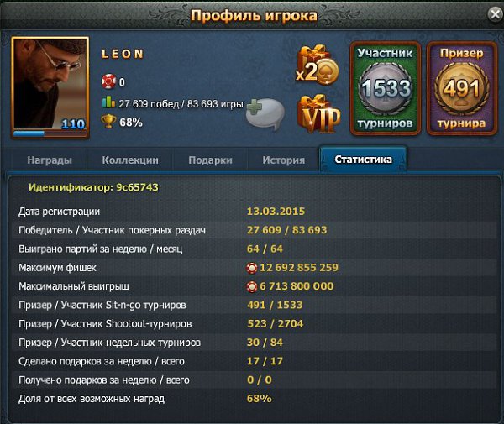Viewport: 504px width, 424px height.
Task: Go to the История tab
Action: pos(284,160)
